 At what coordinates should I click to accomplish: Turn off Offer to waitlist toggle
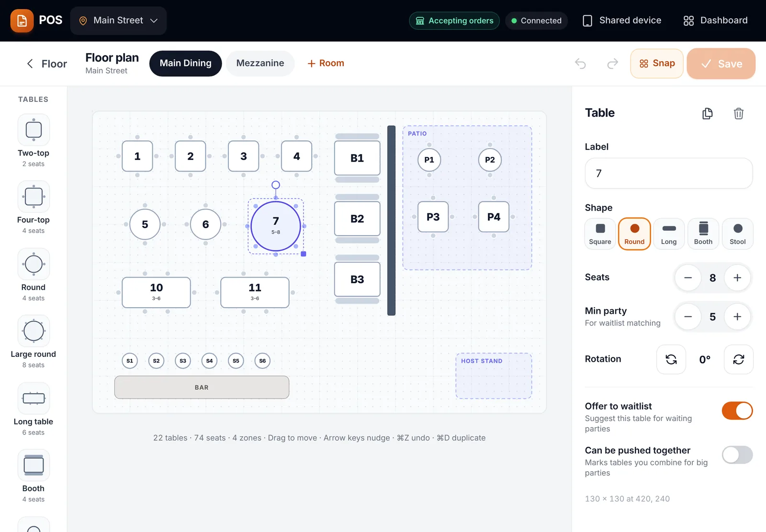click(x=737, y=410)
